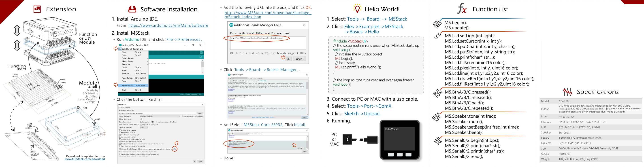
Task: Click the Arduino logo in sketch_jul05a title bar
Action: (x=120, y=45)
